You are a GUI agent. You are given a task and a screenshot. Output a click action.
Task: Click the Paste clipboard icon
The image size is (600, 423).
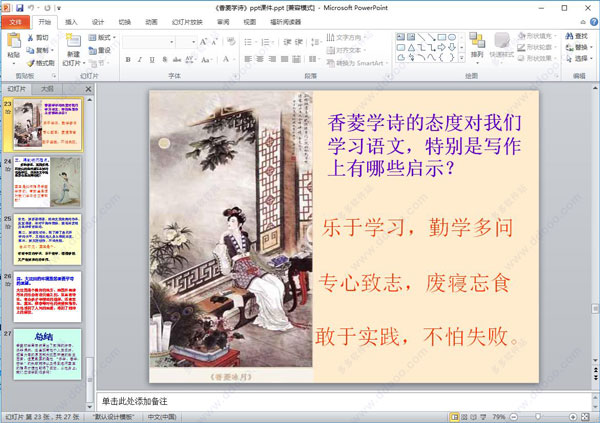pos(13,42)
